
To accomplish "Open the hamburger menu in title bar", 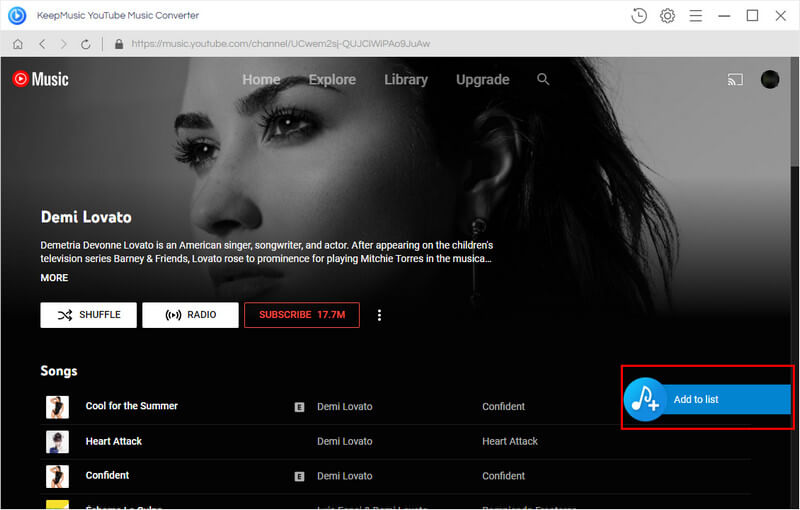I will (695, 16).
